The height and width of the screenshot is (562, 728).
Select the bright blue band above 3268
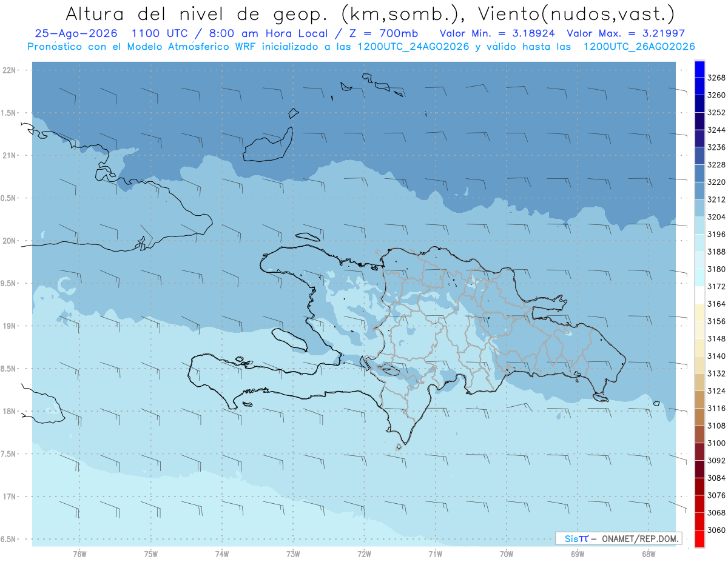click(x=699, y=69)
